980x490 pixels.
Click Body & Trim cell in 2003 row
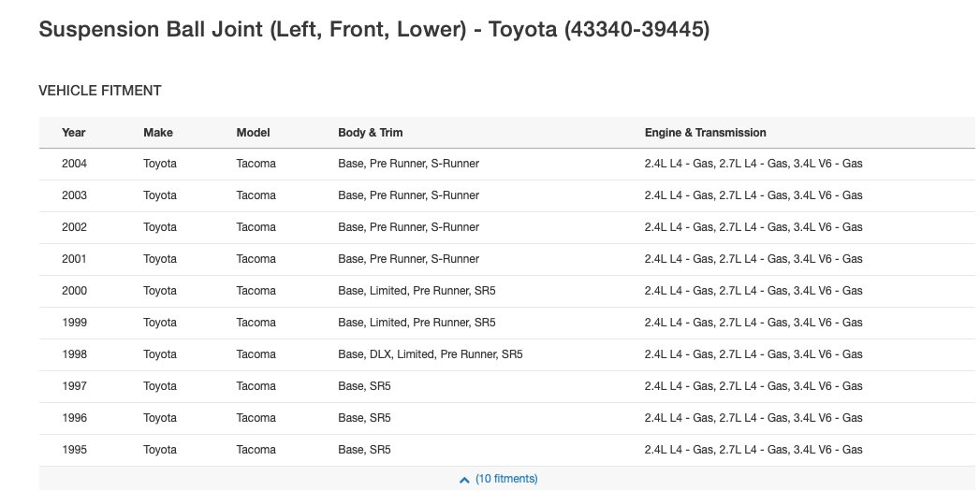[409, 195]
